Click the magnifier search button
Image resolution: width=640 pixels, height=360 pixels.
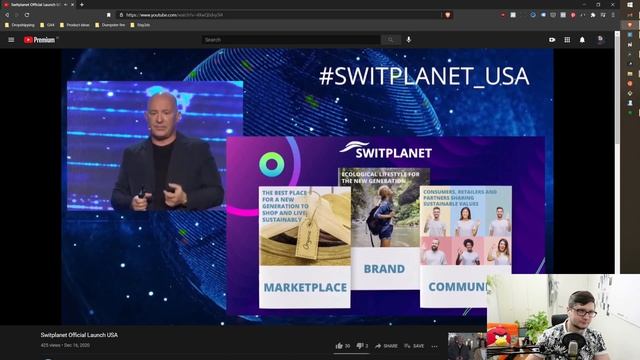point(391,40)
